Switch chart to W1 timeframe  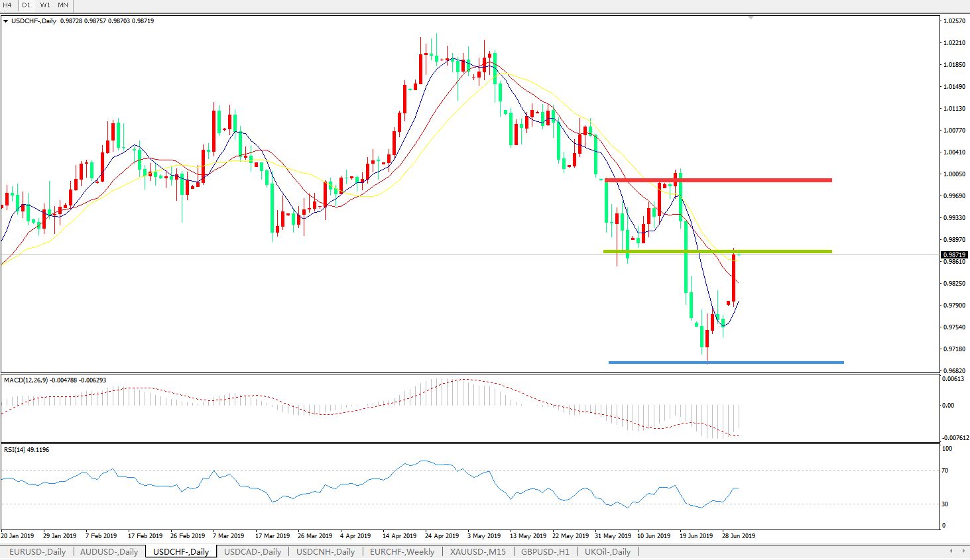click(45, 5)
